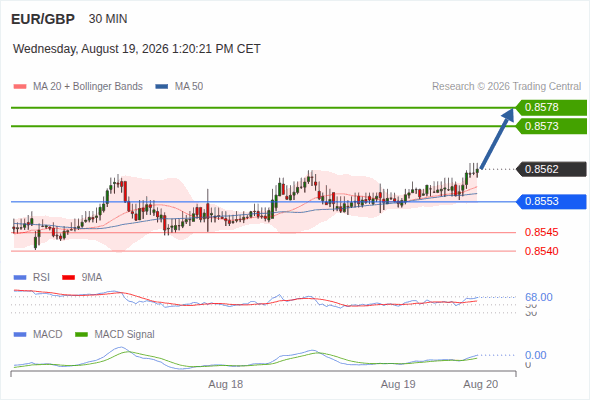
Task: Click the 0.8562 current price tag
Action: pos(551,169)
